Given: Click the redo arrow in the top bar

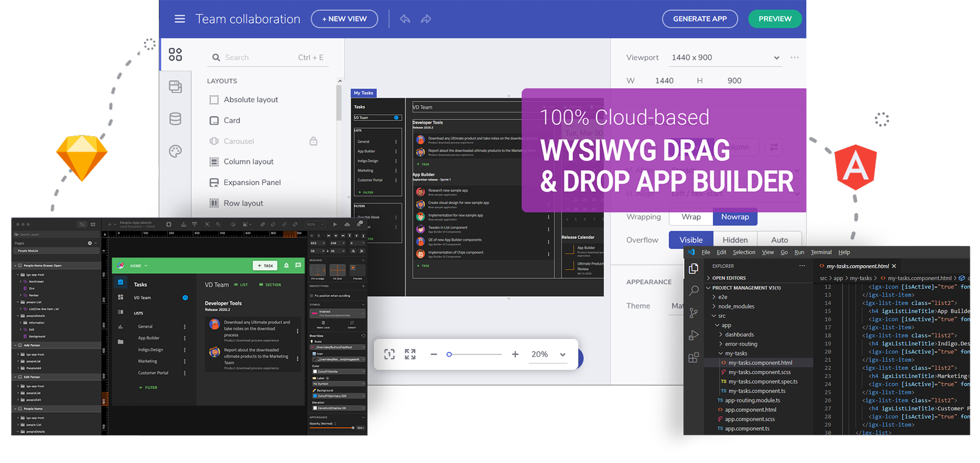Looking at the screenshot, I should pos(426,19).
